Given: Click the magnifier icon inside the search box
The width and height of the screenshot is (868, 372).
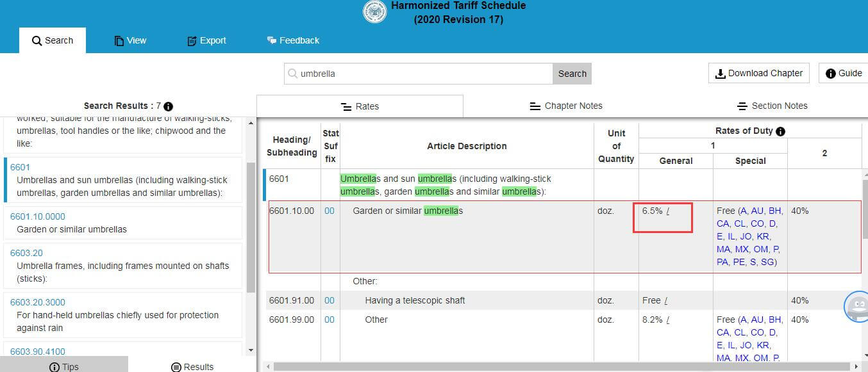Looking at the screenshot, I should coord(293,74).
